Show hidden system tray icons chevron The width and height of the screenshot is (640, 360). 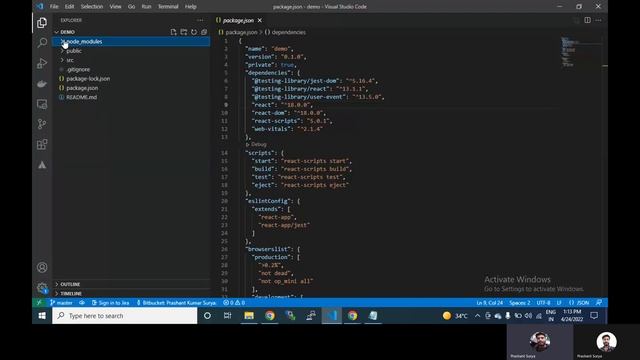coord(477,316)
